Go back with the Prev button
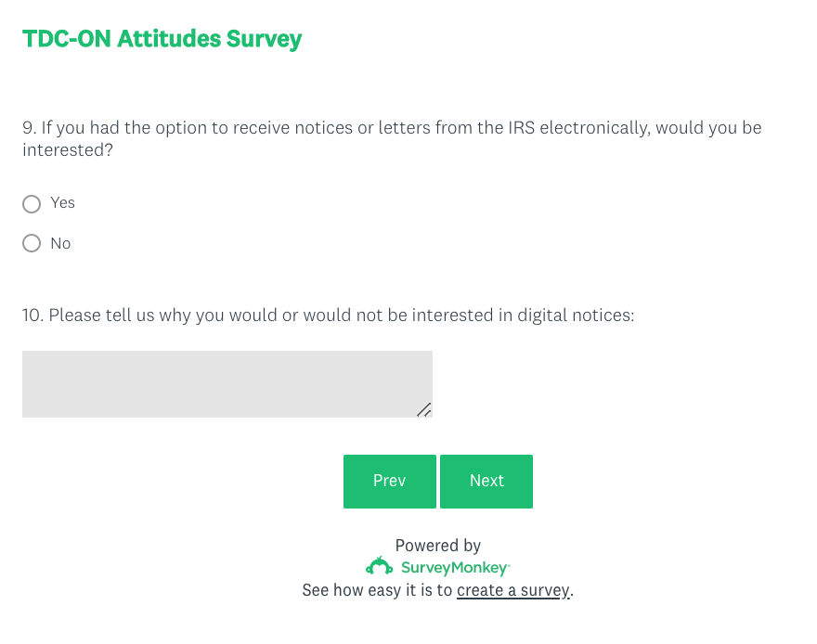The height and width of the screenshot is (644, 817). pos(389,481)
